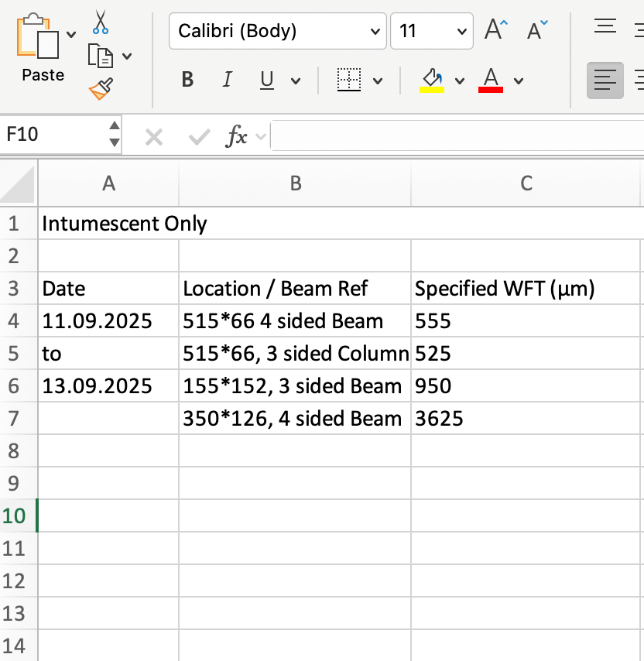Image resolution: width=644 pixels, height=661 pixels.
Task: Toggle bold formatting
Action: click(x=187, y=80)
